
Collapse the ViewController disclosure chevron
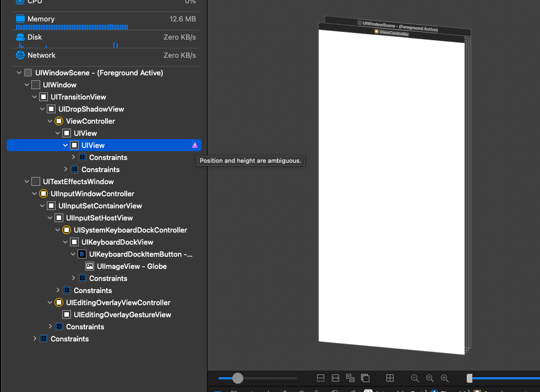(50, 121)
